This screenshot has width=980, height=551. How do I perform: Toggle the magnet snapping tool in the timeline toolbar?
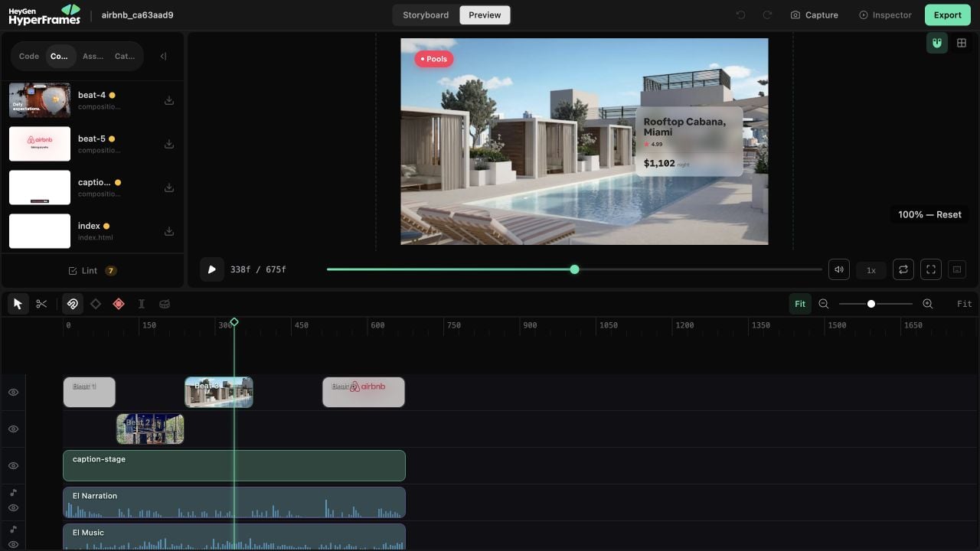click(x=73, y=304)
